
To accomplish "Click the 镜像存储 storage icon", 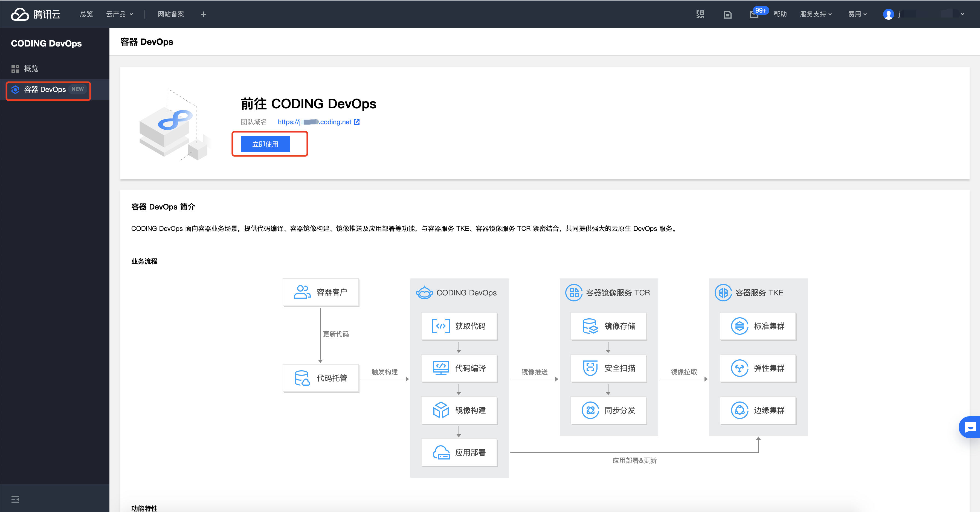I will [590, 326].
